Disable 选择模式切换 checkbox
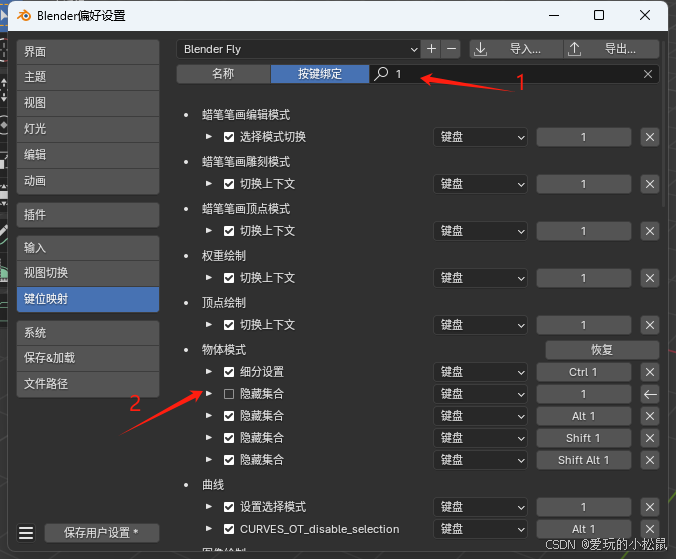This screenshot has width=676, height=559. 229,137
